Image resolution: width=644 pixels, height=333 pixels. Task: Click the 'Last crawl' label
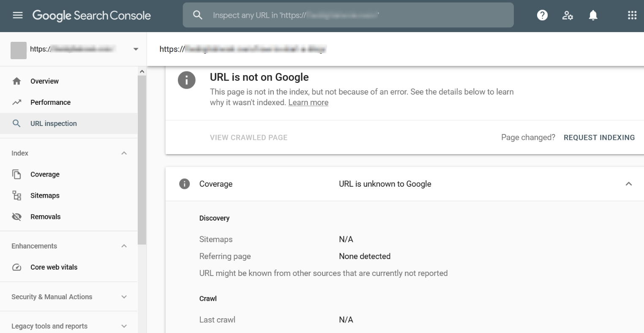(217, 319)
